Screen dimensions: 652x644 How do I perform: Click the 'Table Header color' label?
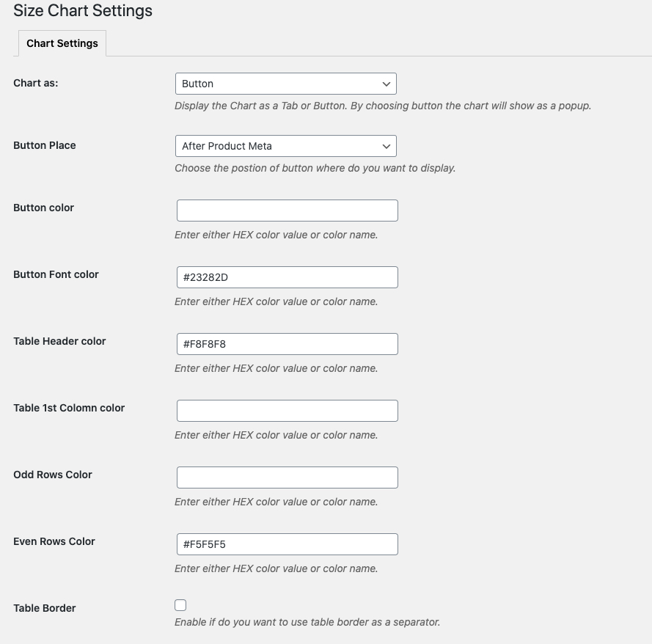pos(60,341)
